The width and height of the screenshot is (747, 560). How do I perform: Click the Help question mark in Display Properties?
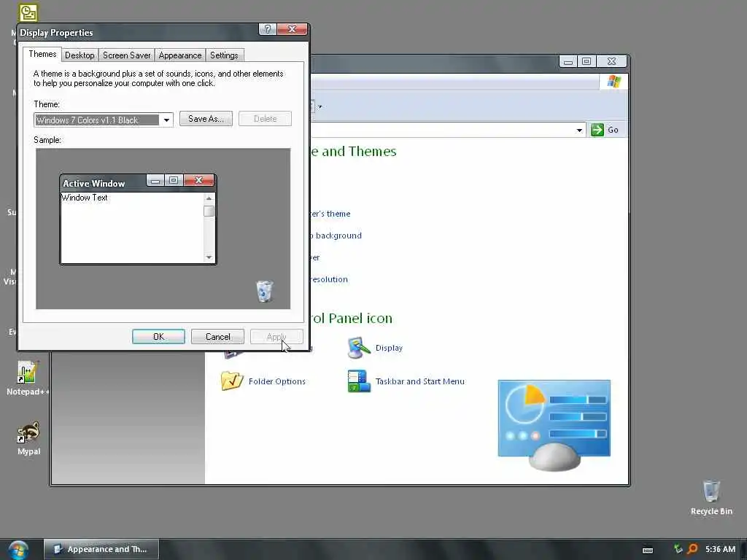(267, 29)
